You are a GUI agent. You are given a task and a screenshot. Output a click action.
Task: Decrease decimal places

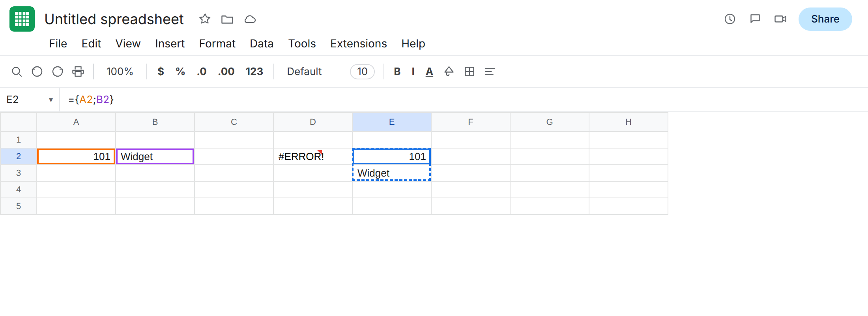(202, 71)
